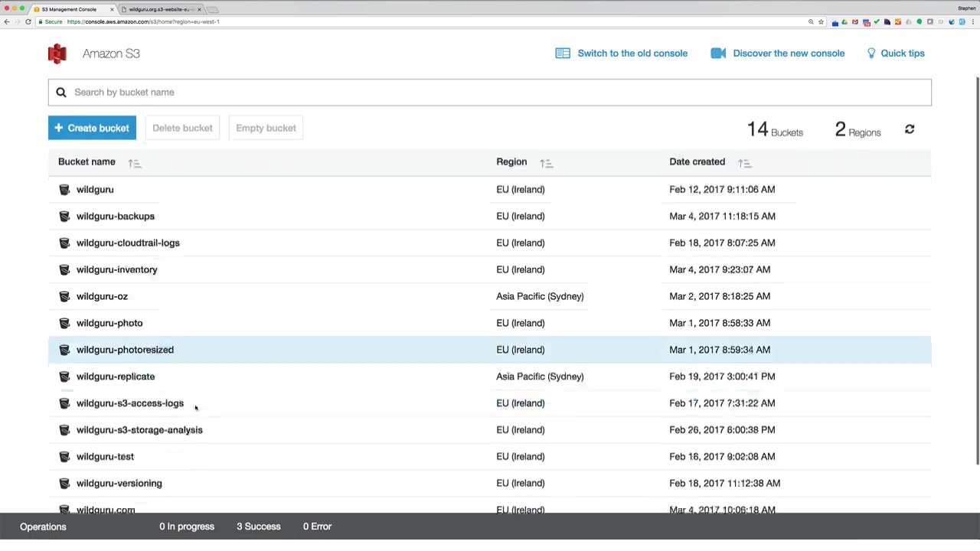980x551 pixels.
Task: Focus the Search by bucket name field
Action: [490, 93]
